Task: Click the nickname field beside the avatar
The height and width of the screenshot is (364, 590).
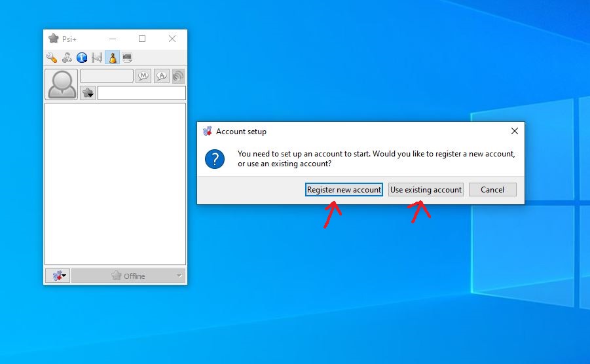Action: (x=107, y=77)
